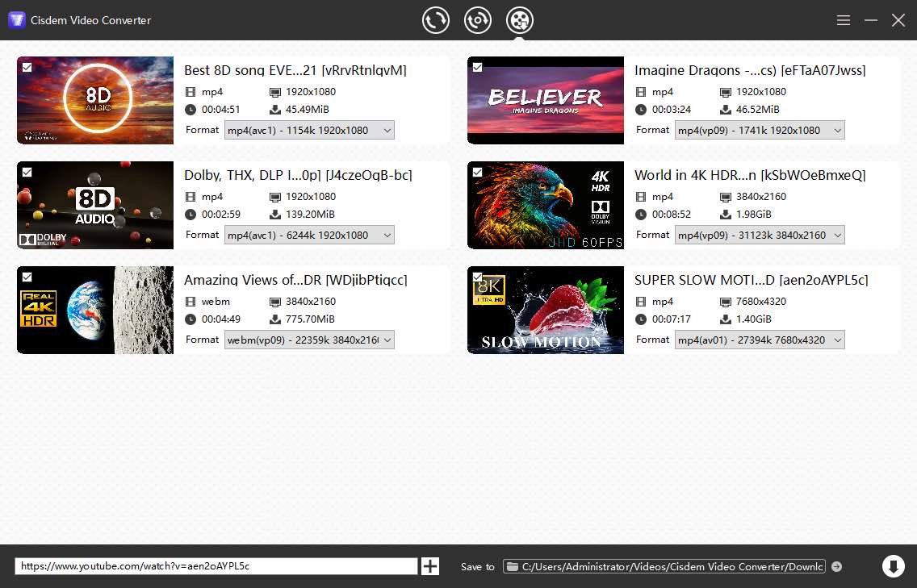Screen dimensions: 917x588
Task: Click the download icon beside 1.98GiB
Action: (x=725, y=215)
